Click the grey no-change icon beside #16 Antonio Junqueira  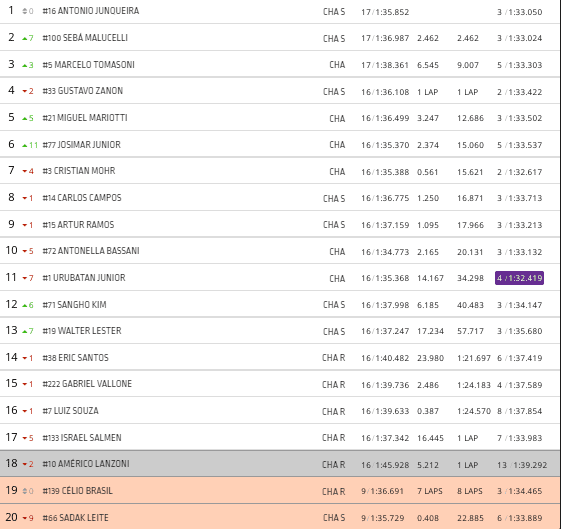pos(25,11)
